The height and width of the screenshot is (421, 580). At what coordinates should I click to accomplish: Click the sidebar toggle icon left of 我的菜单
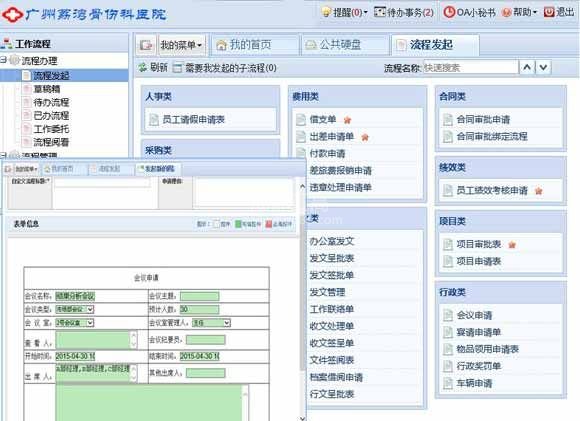coord(146,45)
